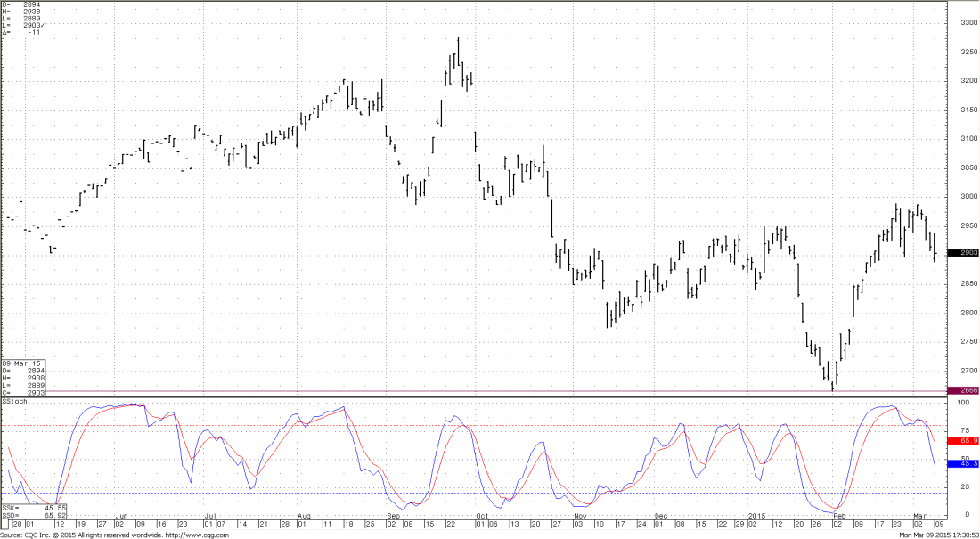
Task: Select the black 2903 current price tag
Action: coord(962,254)
